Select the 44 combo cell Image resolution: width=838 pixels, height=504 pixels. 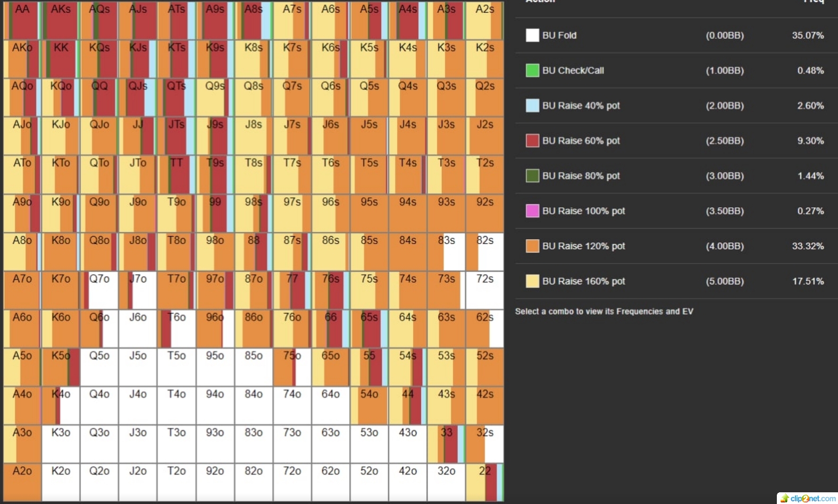point(408,405)
